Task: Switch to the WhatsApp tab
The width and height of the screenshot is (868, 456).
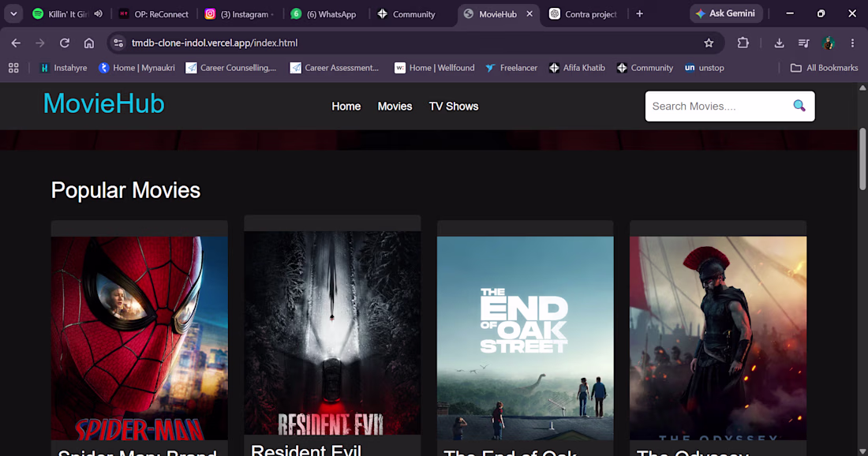Action: point(326,14)
